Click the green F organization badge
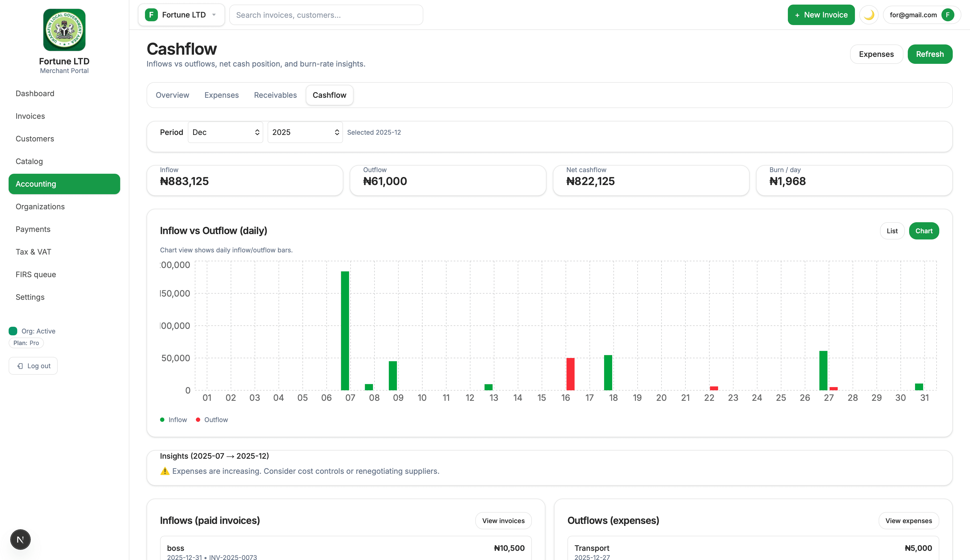This screenshot has width=970, height=560. (151, 15)
